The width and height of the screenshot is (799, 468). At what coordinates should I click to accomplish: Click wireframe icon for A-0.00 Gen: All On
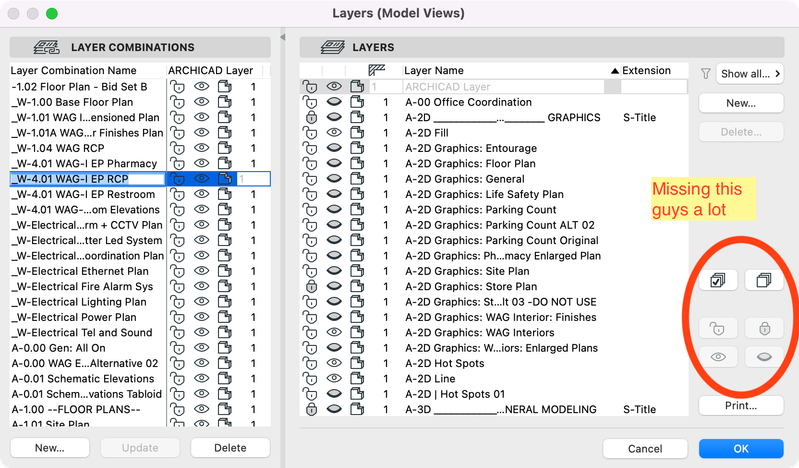click(x=225, y=348)
